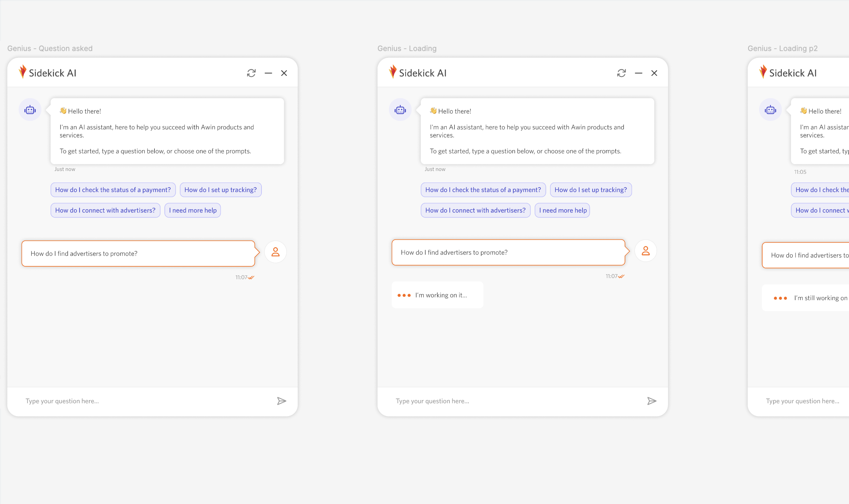This screenshot has width=849, height=504.
Task: Click the 'I'm working on it...' loading bubble
Action: [437, 295]
